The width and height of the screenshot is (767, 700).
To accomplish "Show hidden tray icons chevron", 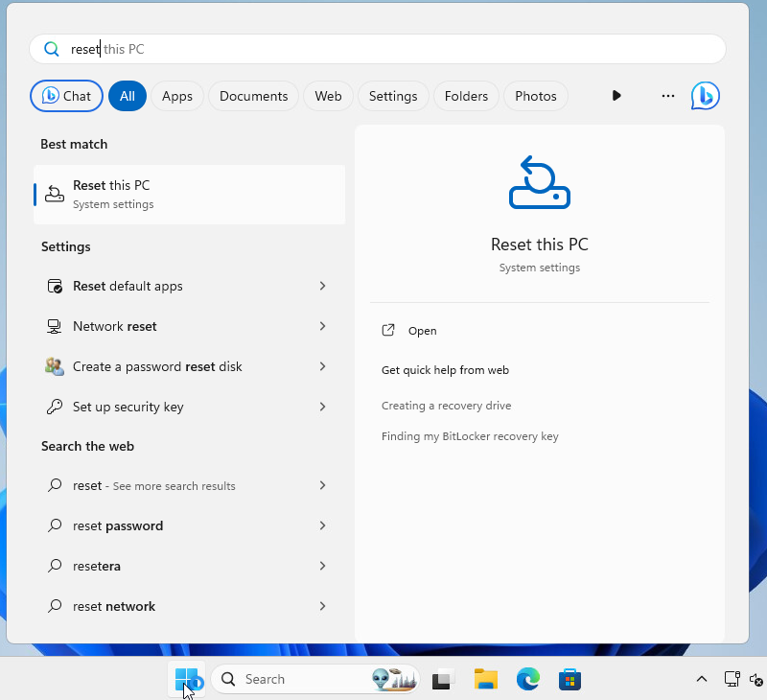I will tap(702, 679).
